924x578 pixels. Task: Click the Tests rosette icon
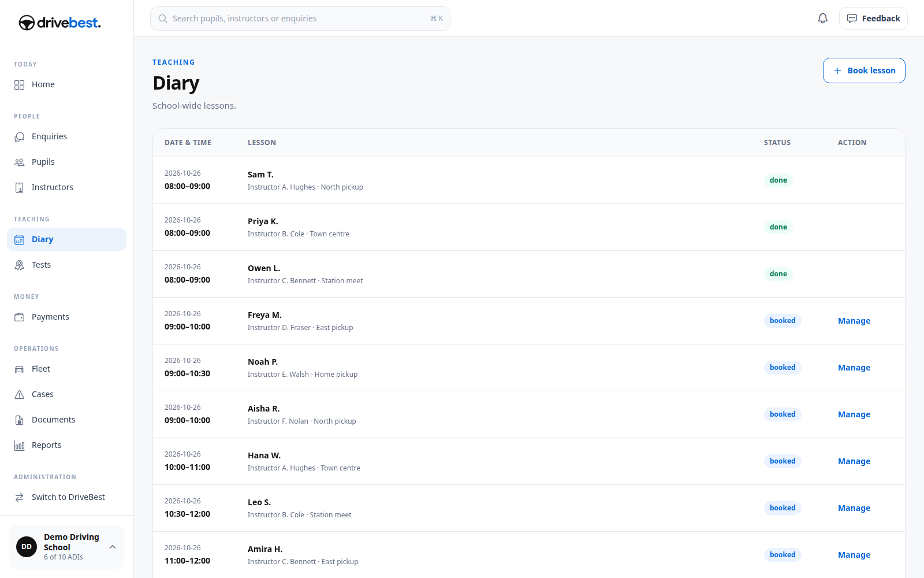point(20,265)
